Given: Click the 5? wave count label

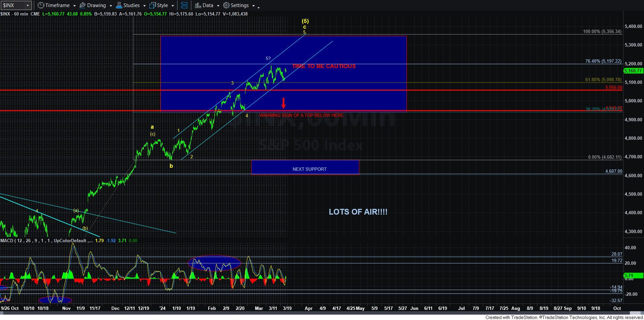Looking at the screenshot, I should click(268, 58).
